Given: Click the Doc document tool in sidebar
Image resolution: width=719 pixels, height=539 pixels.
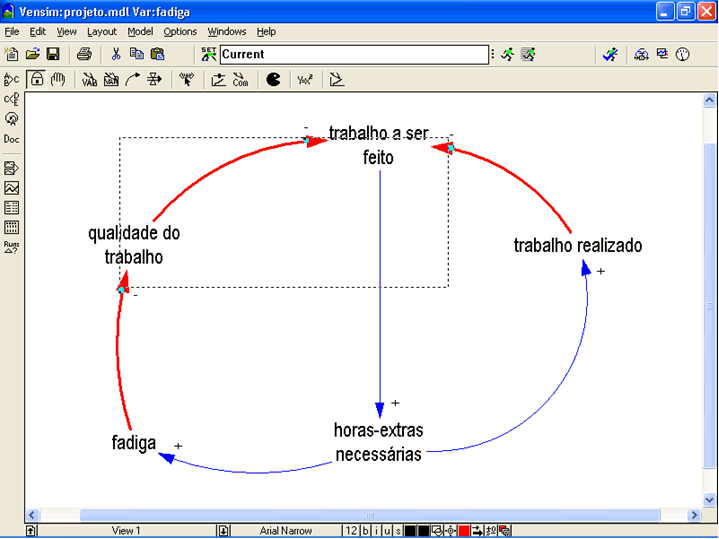Looking at the screenshot, I should click(11, 139).
